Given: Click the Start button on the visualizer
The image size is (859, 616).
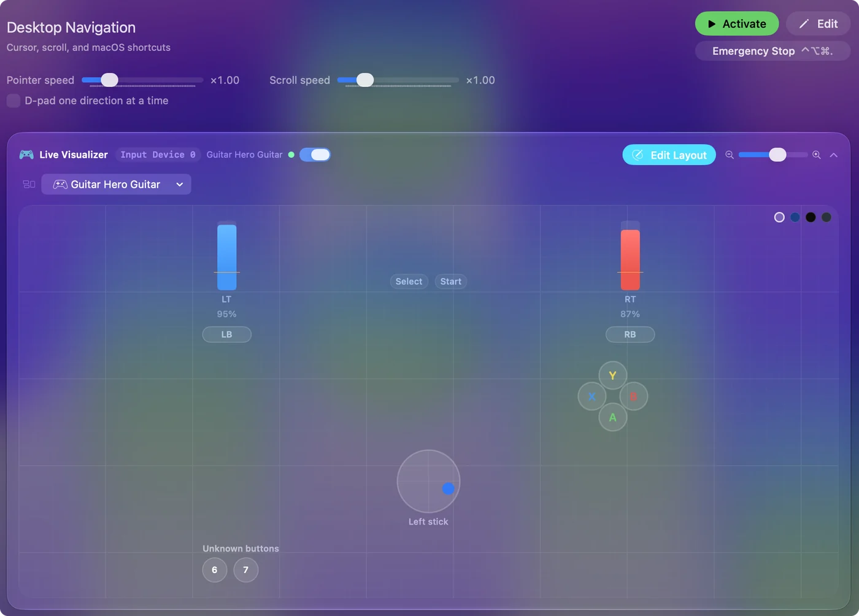Looking at the screenshot, I should pyautogui.click(x=451, y=282).
